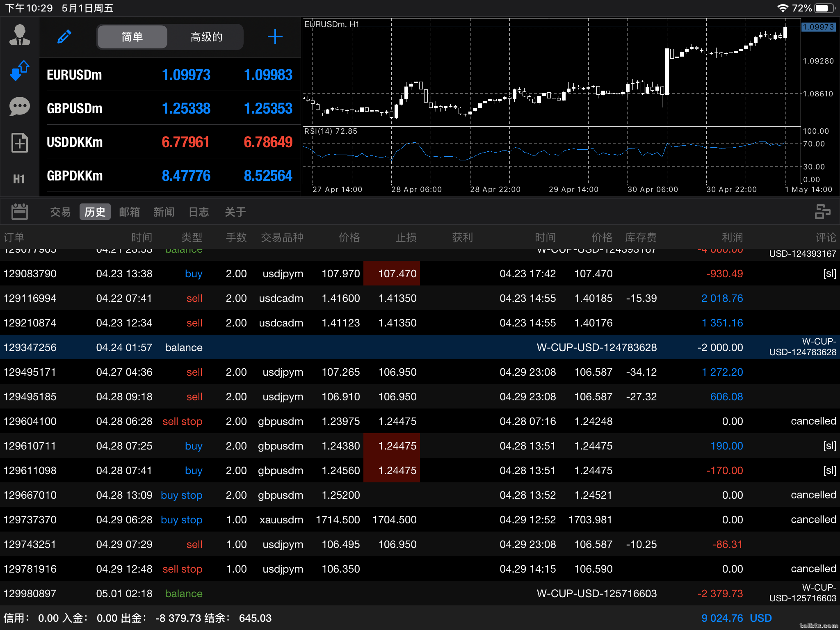Screen dimensions: 840x630
Task: Select order 129083790 row
Action: (x=420, y=273)
